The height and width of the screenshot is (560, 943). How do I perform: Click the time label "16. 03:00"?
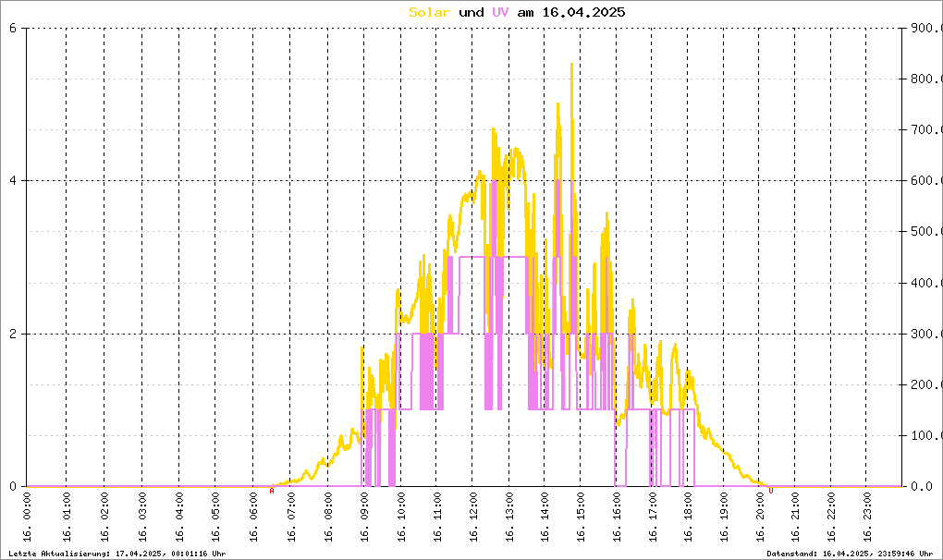pyautogui.click(x=142, y=517)
